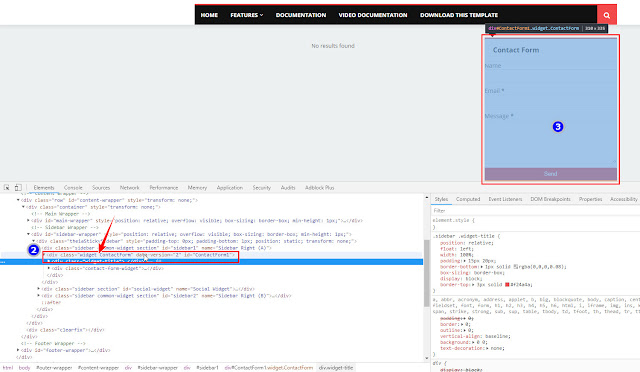Click the Message textarea in Contact Form

pyautogui.click(x=550, y=139)
